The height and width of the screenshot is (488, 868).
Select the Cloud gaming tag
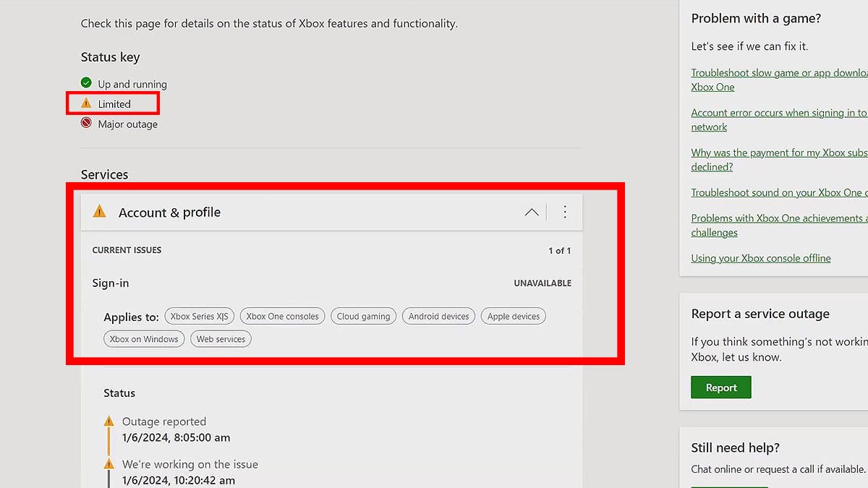coord(363,316)
